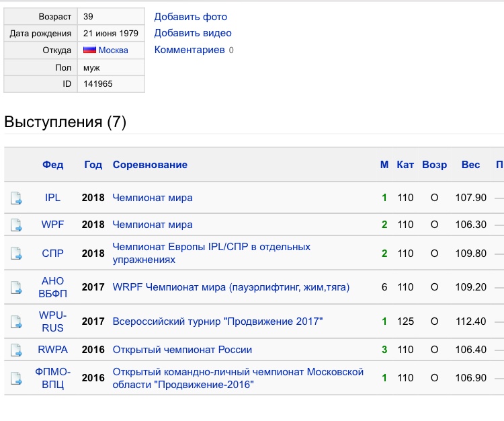Sort table by Фед column header
The height and width of the screenshot is (421, 504).
[52, 165]
